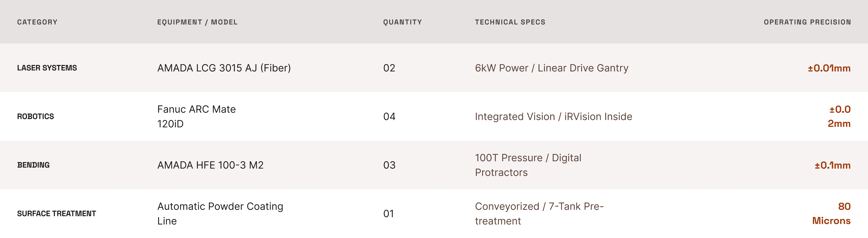Click the OPERATING PRECISION header
The width and height of the screenshot is (868, 238).
[807, 22]
